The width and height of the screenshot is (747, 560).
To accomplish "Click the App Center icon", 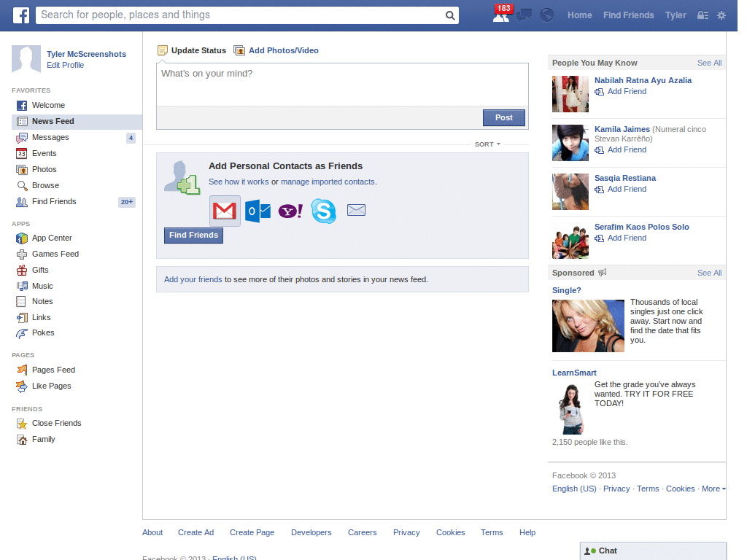I will tap(21, 238).
